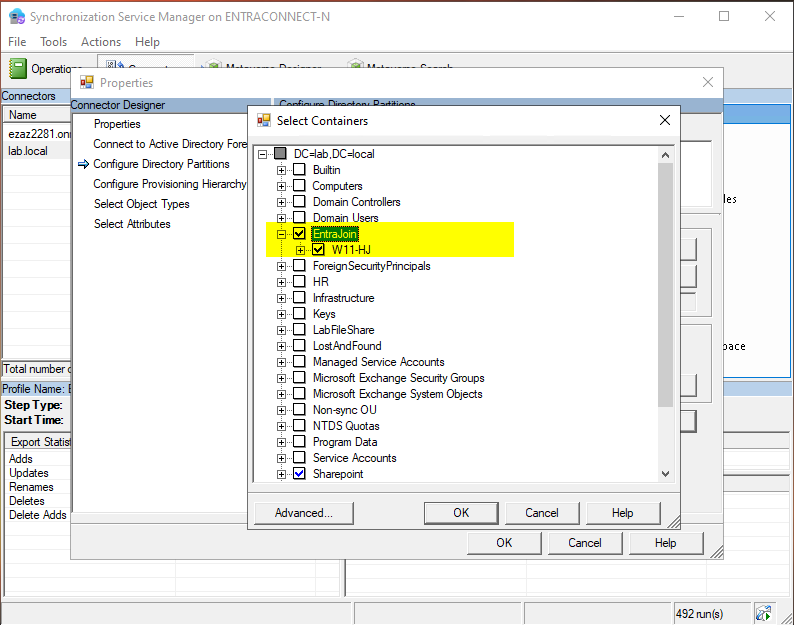Screen dimensions: 794x625
Task: Collapse the DC=lab,DC=local root node
Action: click(262, 154)
